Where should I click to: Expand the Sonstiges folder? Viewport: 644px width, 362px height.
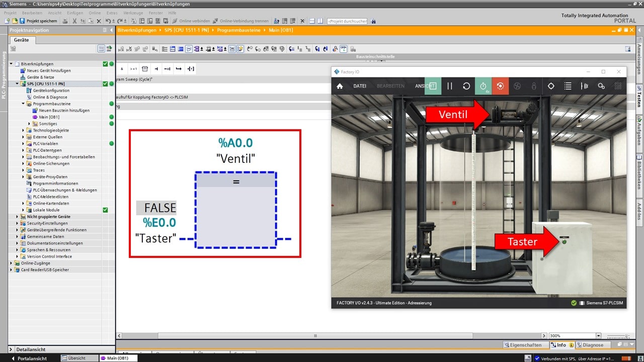(x=29, y=124)
